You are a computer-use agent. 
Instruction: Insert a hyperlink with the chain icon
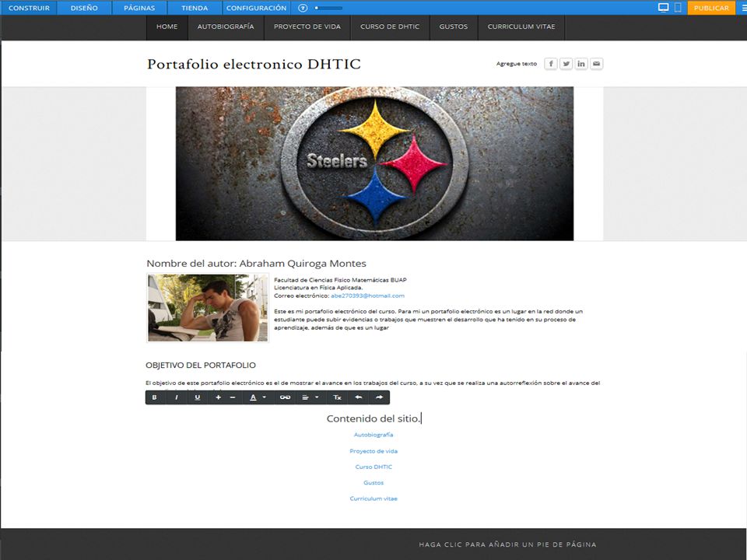pyautogui.click(x=285, y=397)
